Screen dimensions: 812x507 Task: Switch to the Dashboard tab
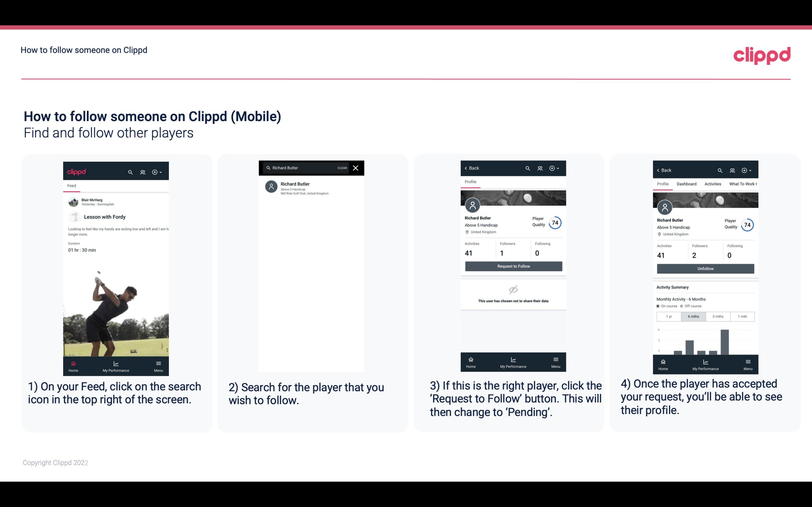[x=687, y=183]
